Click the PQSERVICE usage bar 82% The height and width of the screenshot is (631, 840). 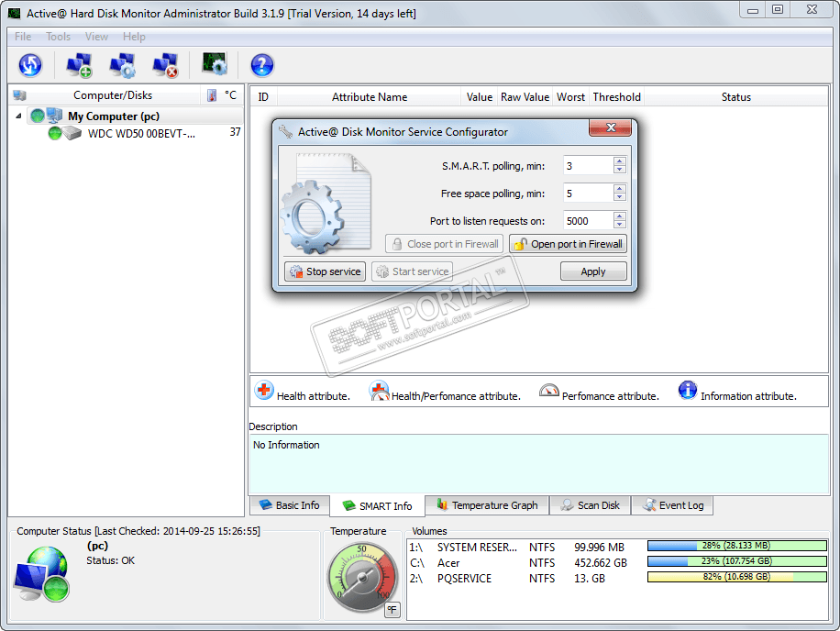(x=737, y=577)
